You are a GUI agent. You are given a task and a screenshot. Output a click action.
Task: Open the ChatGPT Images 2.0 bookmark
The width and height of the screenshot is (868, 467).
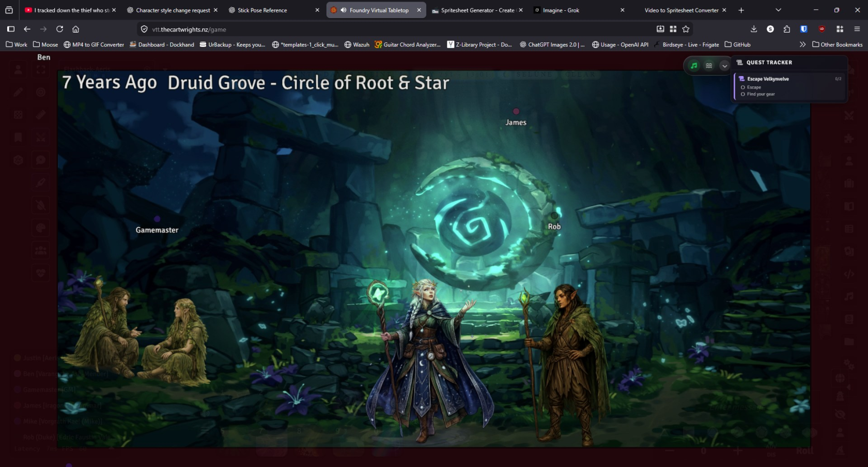[552, 44]
